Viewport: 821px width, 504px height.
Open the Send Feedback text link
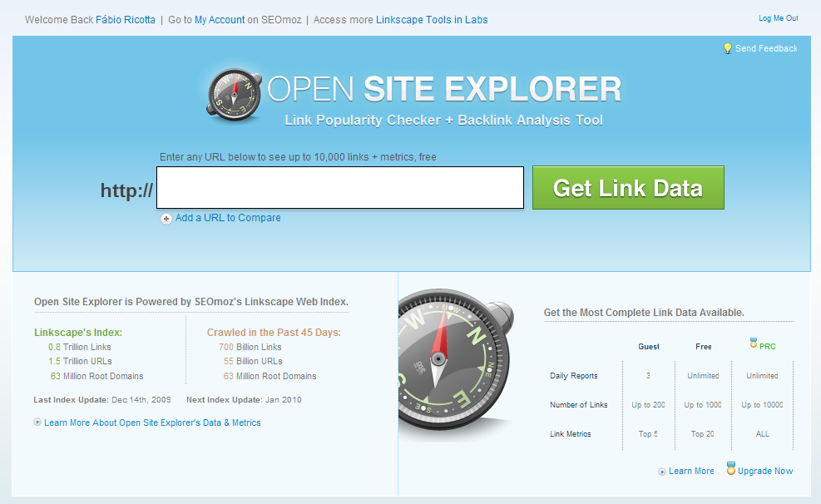point(766,48)
